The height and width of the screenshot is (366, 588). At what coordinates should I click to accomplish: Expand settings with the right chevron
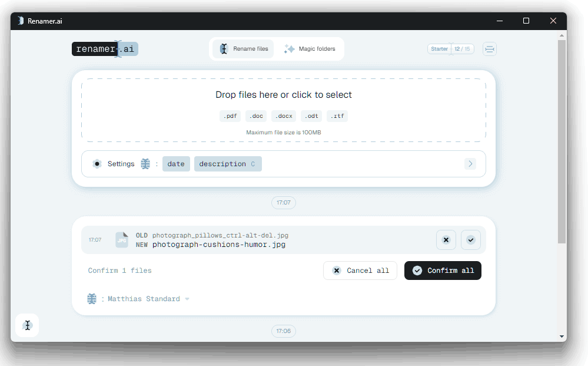[x=470, y=164]
